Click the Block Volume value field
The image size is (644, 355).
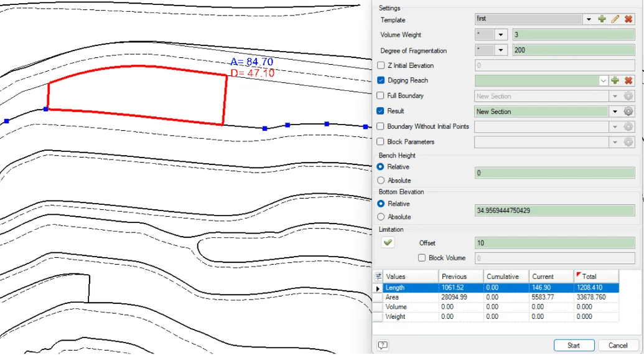[x=554, y=258]
